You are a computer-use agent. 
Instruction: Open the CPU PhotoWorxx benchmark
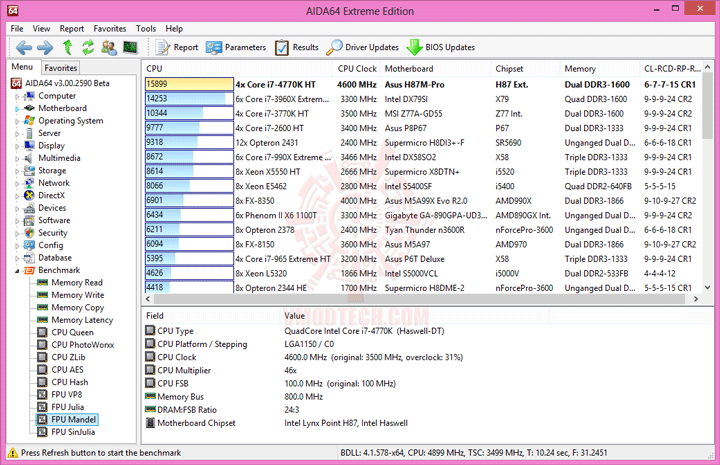pos(83,344)
